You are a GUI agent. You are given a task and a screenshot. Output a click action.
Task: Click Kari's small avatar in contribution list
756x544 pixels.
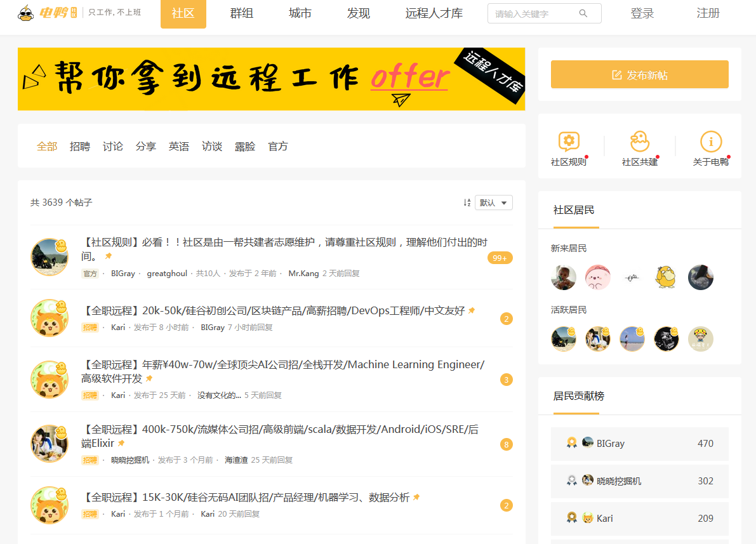click(x=588, y=517)
